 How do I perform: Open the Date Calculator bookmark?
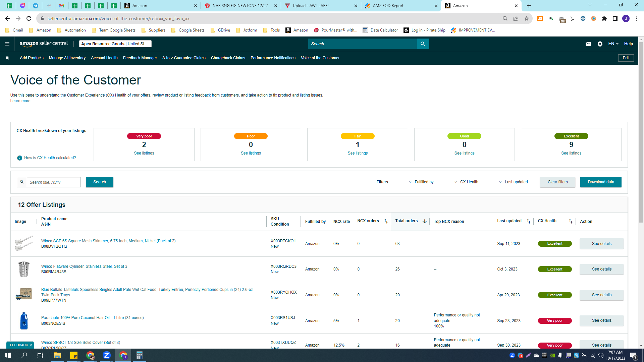click(380, 30)
